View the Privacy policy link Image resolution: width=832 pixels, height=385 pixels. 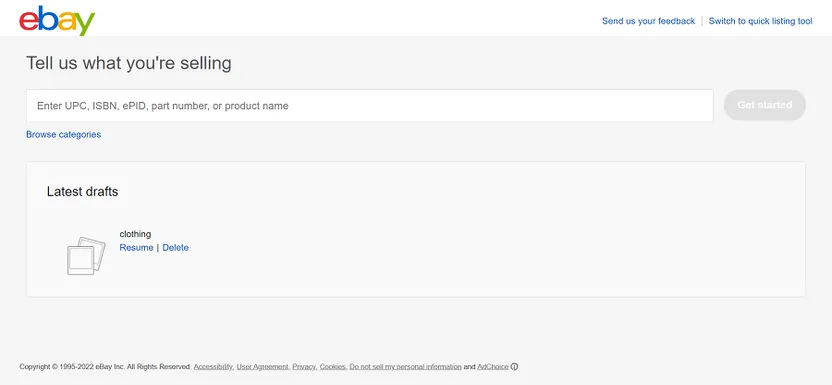pos(305,366)
